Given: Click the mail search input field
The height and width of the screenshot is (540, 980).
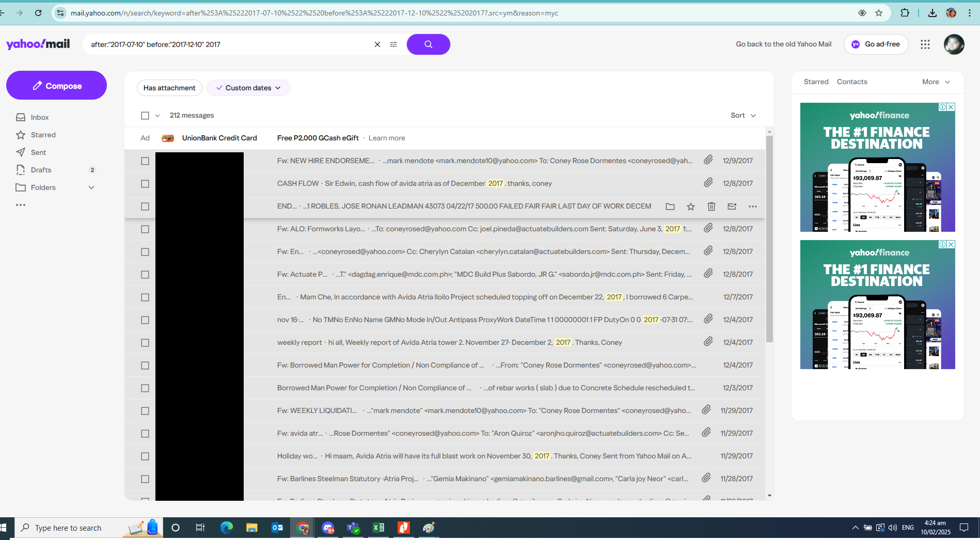Looking at the screenshot, I should (229, 44).
